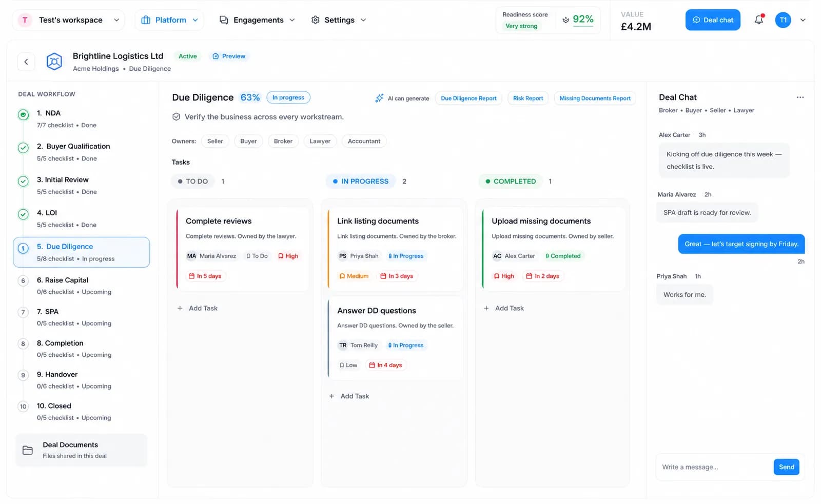The image size is (821, 504).
Task: Open the SPA workflow step
Action: click(x=82, y=317)
